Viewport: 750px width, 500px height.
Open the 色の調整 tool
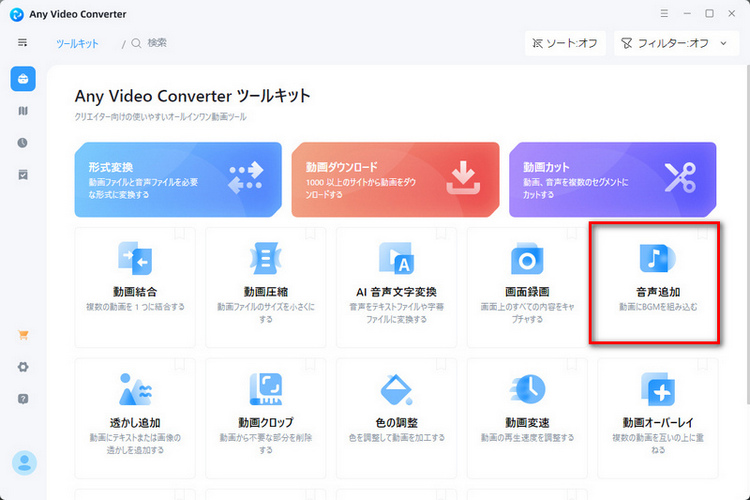397,418
